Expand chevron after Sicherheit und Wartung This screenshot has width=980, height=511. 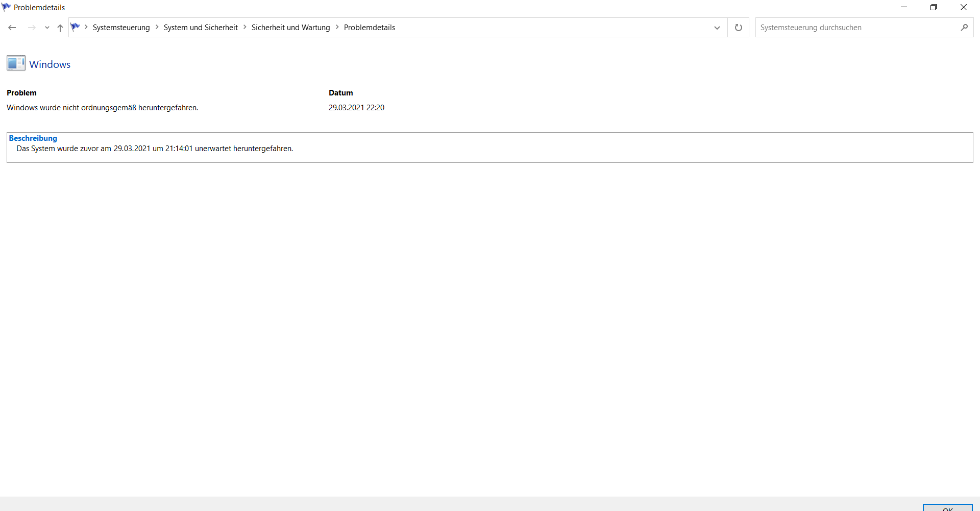(337, 27)
